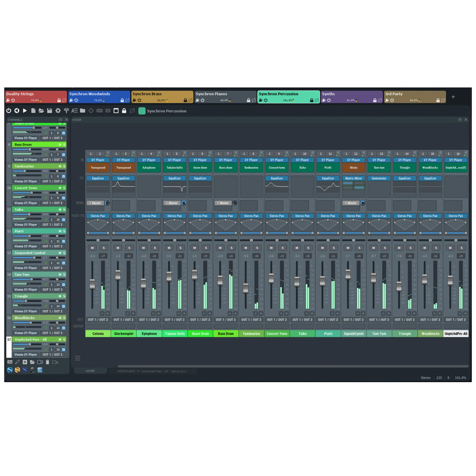Viewport: 476px width, 476px height.
Task: Switch to the Duality Strings instance tab
Action: coord(36,97)
